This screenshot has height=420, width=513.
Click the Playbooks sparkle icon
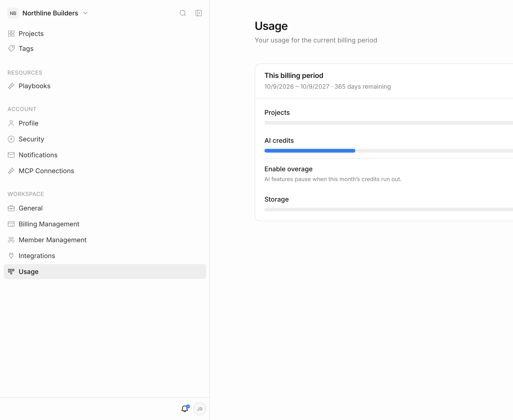(x=11, y=86)
